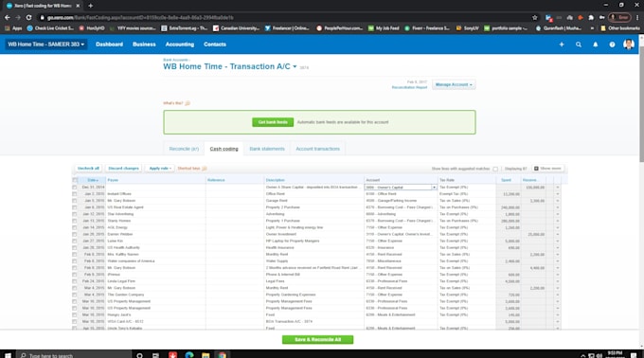
Task: Open the WB Home Time organisation dropdown
Action: 46,45
